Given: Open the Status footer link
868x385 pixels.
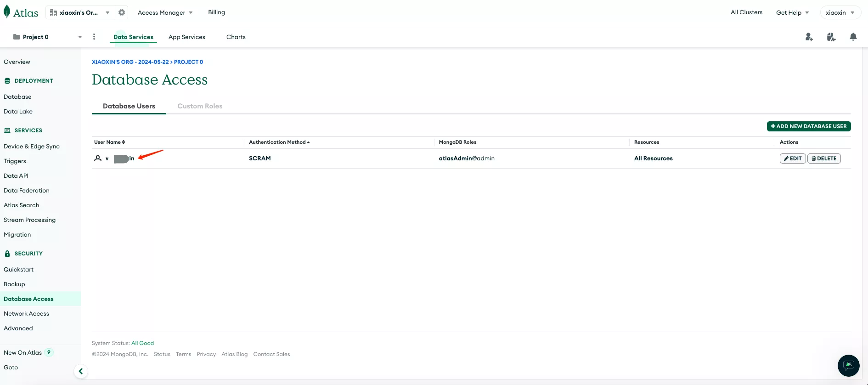Looking at the screenshot, I should click(x=162, y=354).
